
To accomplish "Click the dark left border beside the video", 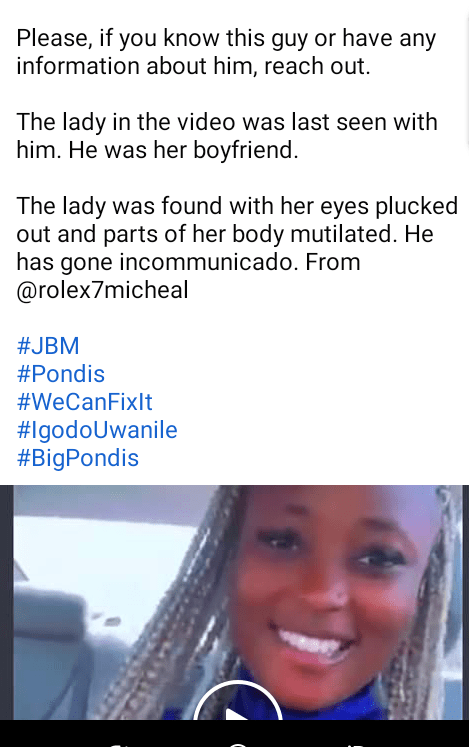I will 6,602.
